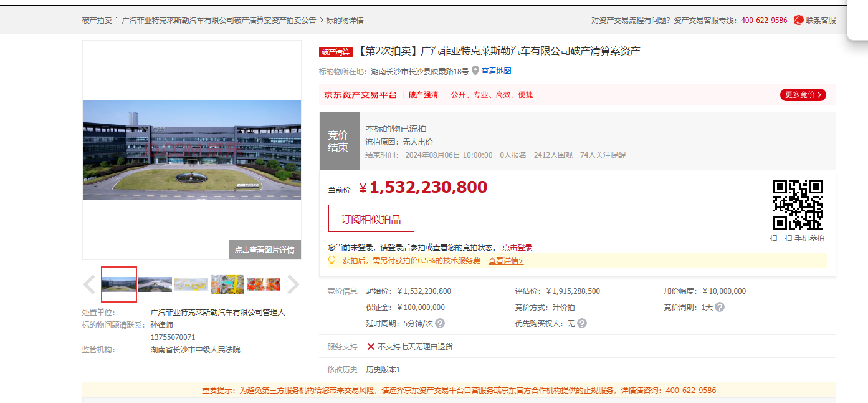Screen dimensions: 868x403
Task: Click 点击查看图片详情 overlay button
Action: point(265,250)
